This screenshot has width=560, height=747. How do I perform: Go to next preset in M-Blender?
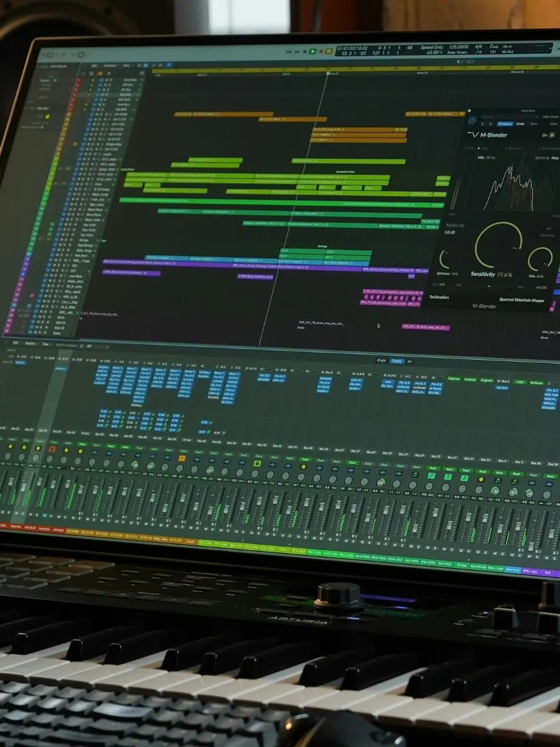pos(490,124)
